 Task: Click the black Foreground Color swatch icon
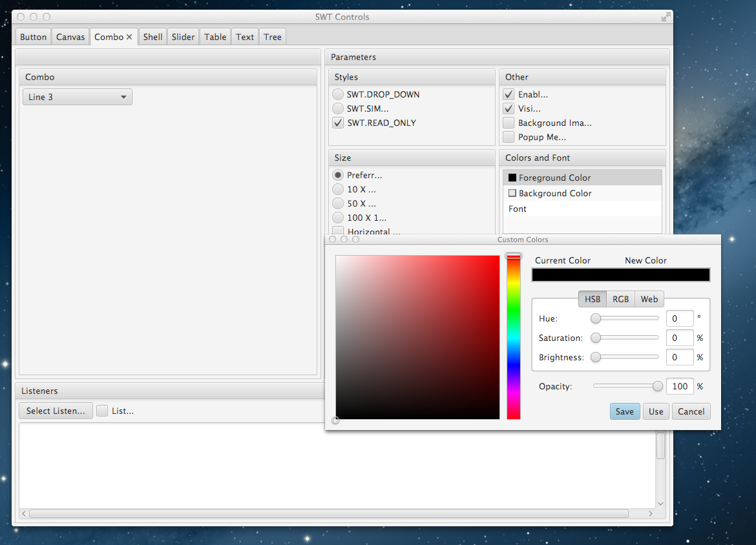click(512, 178)
